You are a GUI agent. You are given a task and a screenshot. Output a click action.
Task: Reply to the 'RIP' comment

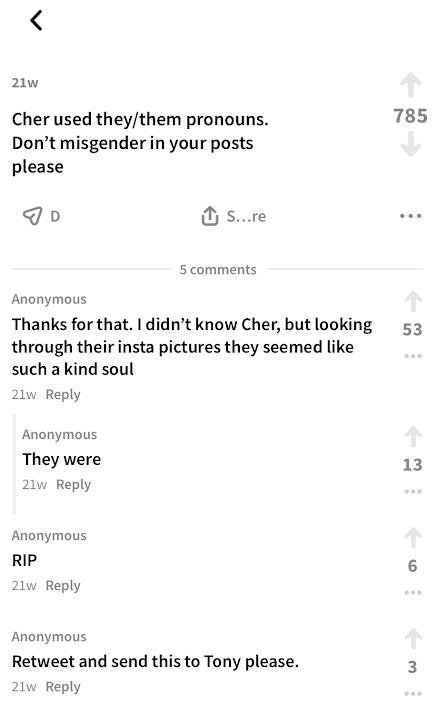63,585
